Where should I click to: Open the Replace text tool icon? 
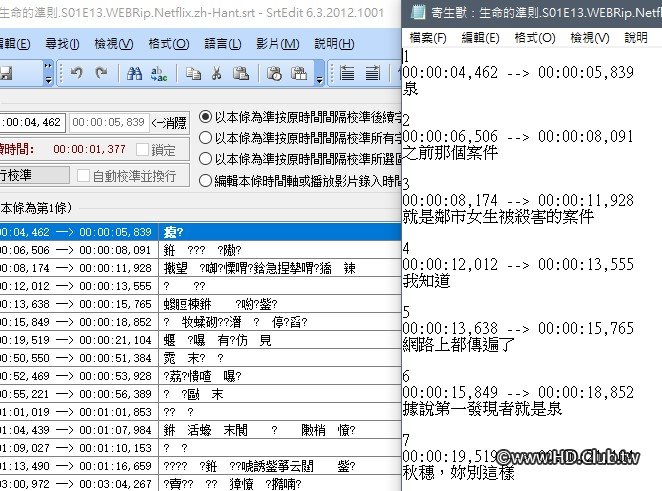[x=159, y=73]
